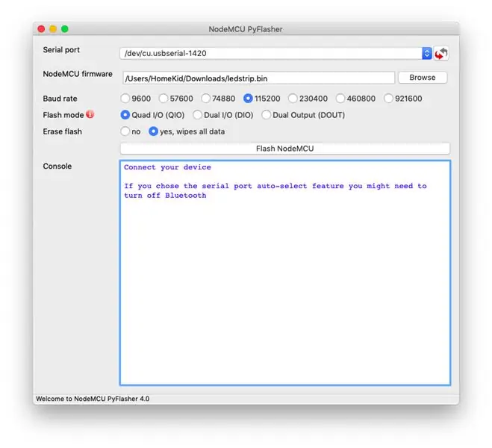The height and width of the screenshot is (448, 492).
Task: Click the 'Welcome to NodeMCU PyFlasher 4.0' status text
Action: [x=93, y=399]
